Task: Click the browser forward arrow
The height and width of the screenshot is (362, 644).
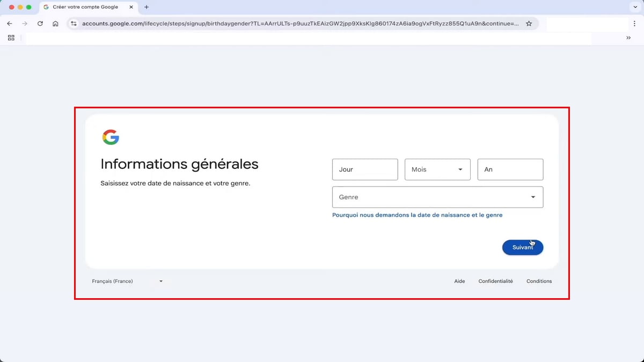Action: pyautogui.click(x=25, y=24)
